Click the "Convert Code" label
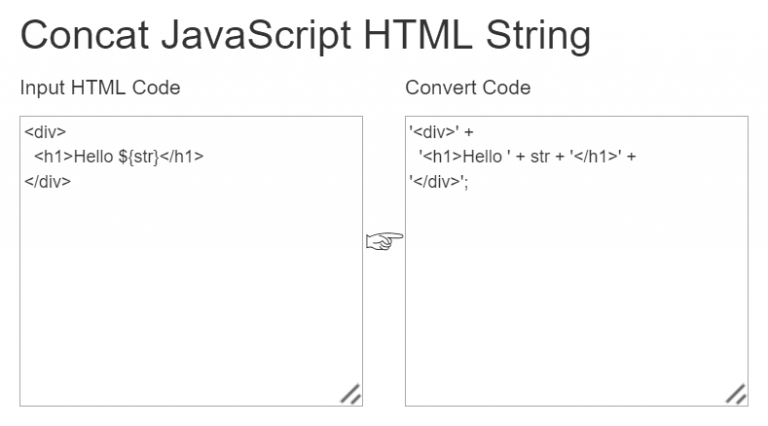This screenshot has width=768, height=426. pos(468,88)
